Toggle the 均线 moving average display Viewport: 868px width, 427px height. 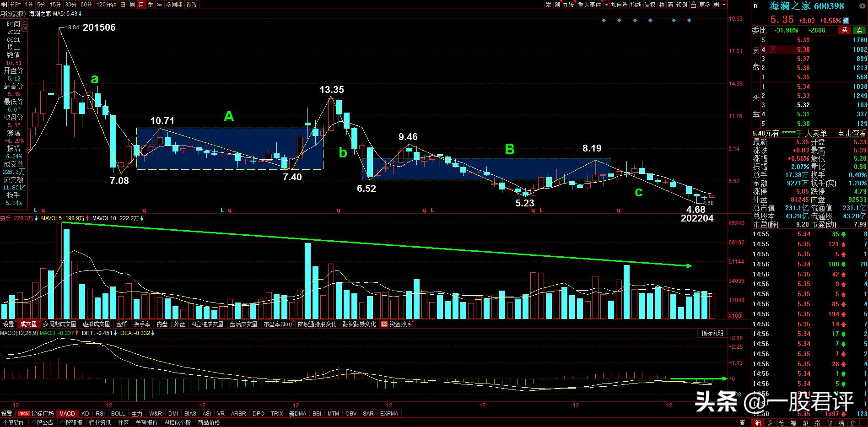(636, 5)
